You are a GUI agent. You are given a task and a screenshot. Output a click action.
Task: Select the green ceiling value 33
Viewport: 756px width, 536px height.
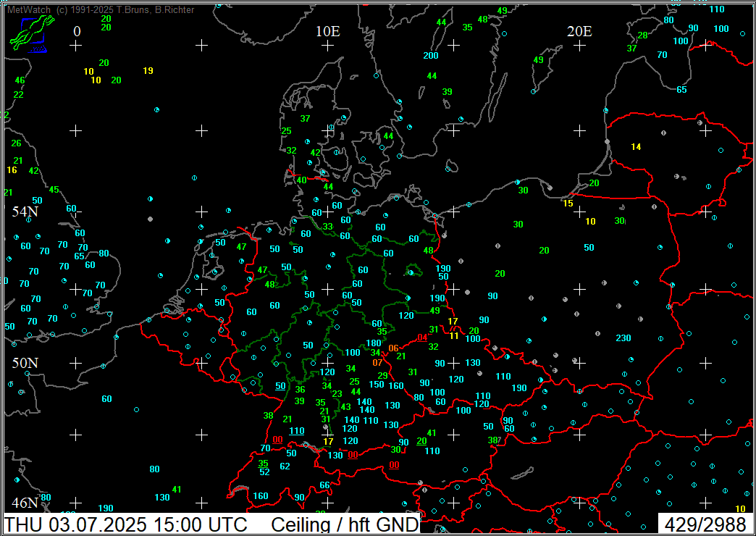[328, 226]
